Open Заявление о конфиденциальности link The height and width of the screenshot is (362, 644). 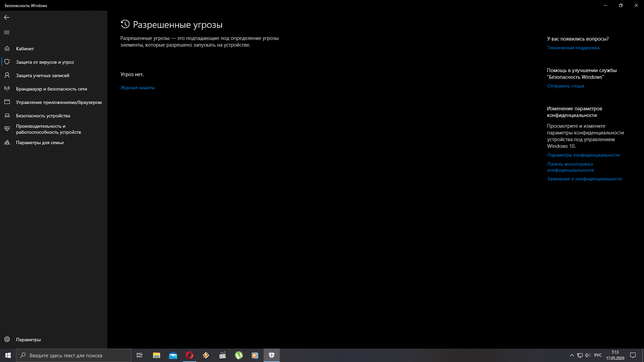584,179
